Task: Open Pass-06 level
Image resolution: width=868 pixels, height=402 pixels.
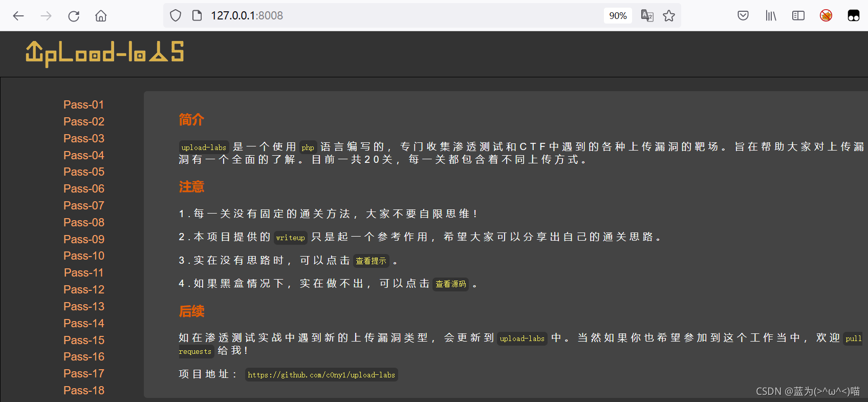Action: pos(84,189)
